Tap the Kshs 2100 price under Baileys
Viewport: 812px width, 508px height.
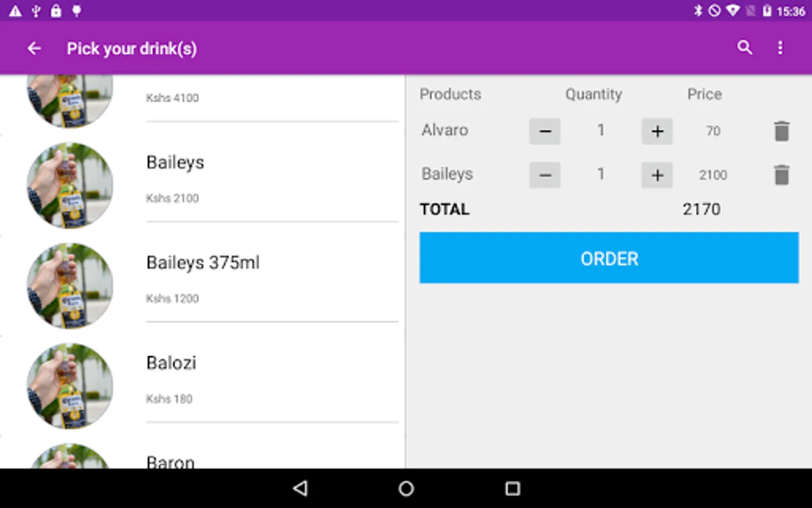click(172, 198)
